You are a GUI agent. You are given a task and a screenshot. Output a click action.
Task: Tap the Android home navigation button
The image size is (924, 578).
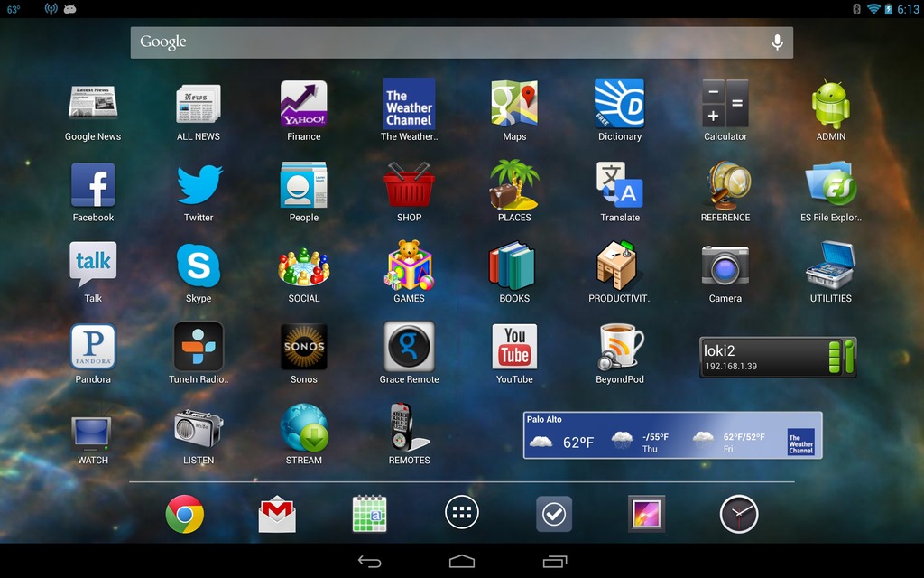[462, 561]
